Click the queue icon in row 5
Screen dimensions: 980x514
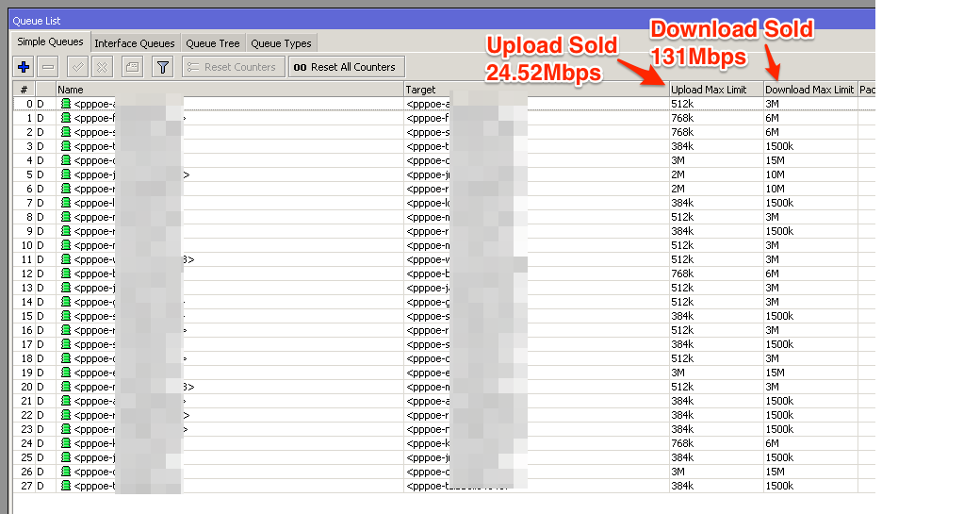point(66,174)
